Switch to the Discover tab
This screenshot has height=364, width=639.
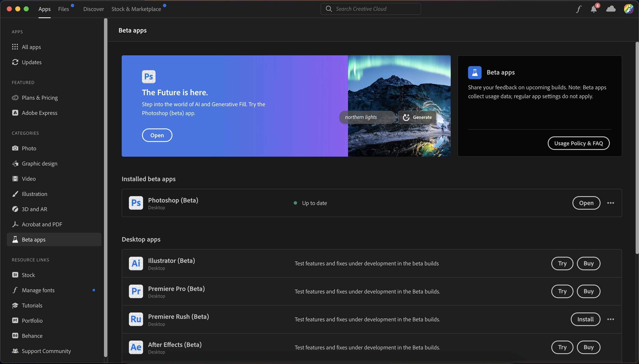[94, 9]
